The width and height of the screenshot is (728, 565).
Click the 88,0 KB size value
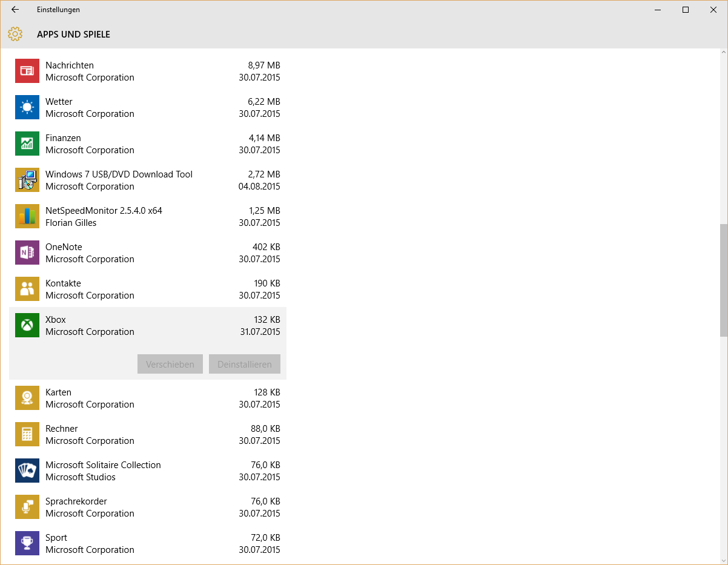coord(265,429)
